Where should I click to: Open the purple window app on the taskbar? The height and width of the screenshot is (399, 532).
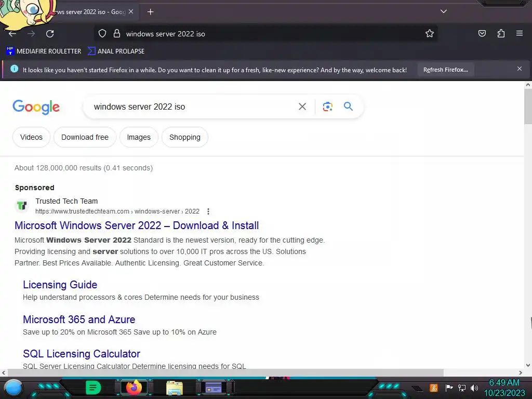point(214,388)
